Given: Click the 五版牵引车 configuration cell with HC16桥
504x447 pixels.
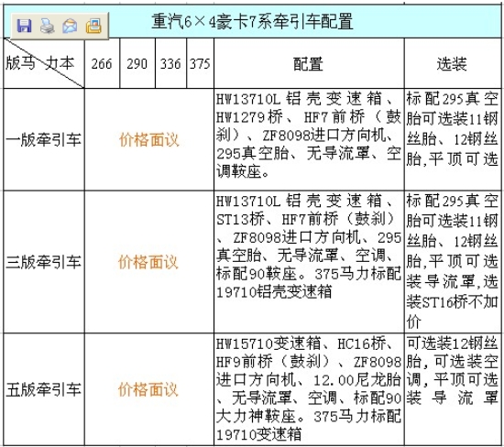Looking at the screenshot, I should 309,389.
